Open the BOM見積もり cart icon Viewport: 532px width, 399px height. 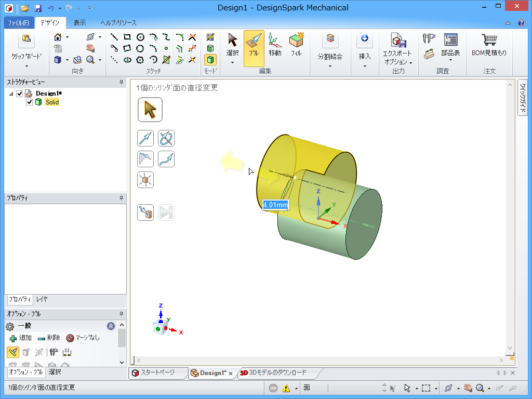(x=489, y=44)
